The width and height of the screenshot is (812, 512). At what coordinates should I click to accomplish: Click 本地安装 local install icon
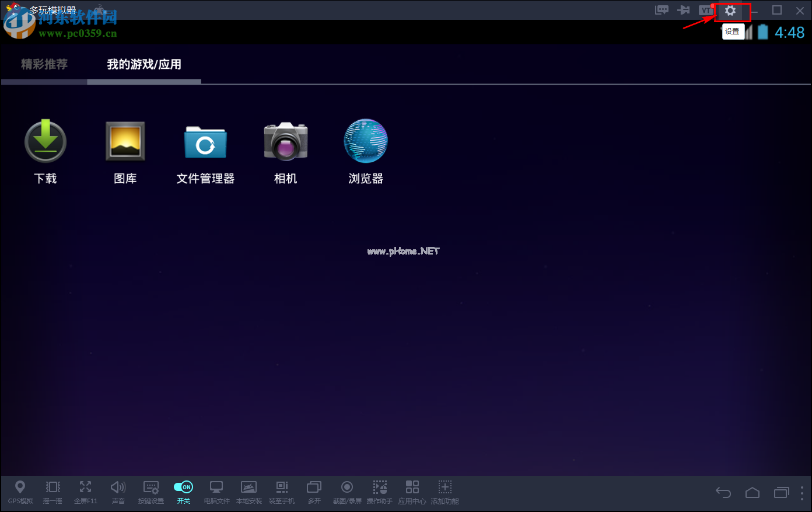click(249, 491)
